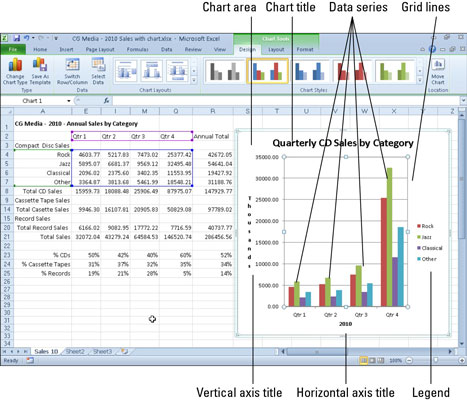Screen dimensions: 467x400
Task: Open Customize Quick Access Toolbar dropdown
Action: (56, 39)
